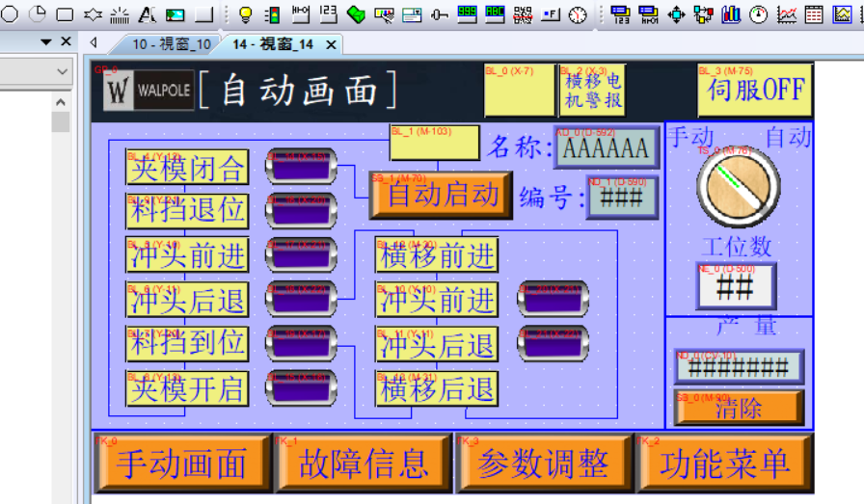
Task: Choose the pie/sector shape drawing tool
Action: (x=38, y=14)
